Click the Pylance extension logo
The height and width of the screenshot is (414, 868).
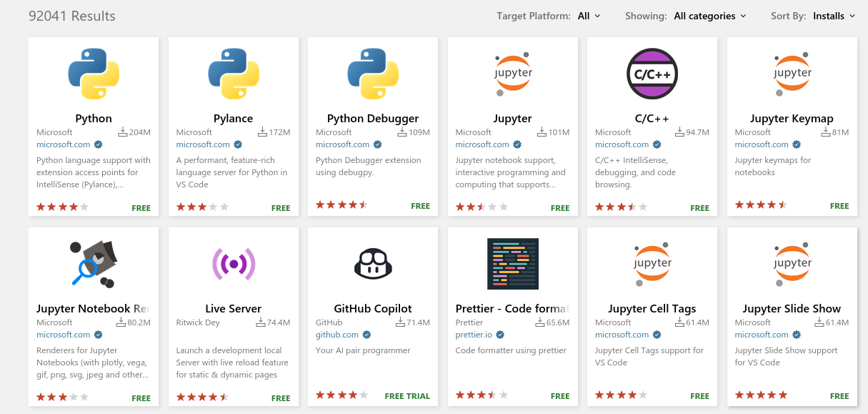[234, 73]
